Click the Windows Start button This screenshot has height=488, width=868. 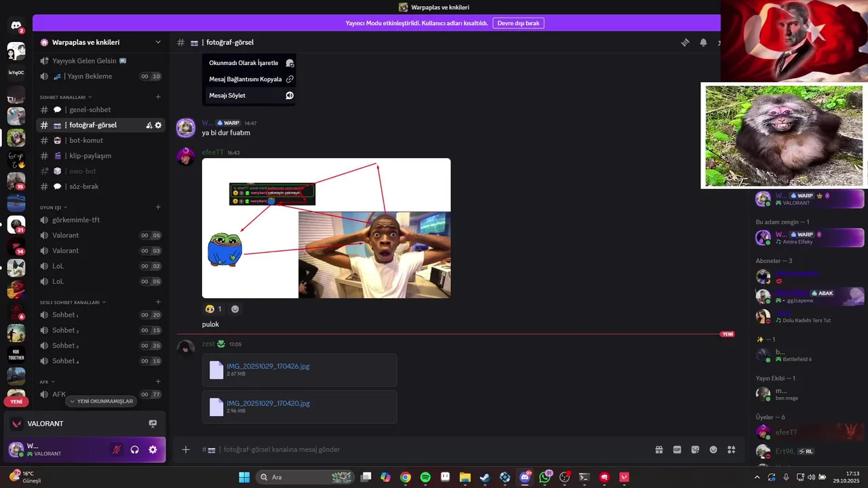click(244, 477)
